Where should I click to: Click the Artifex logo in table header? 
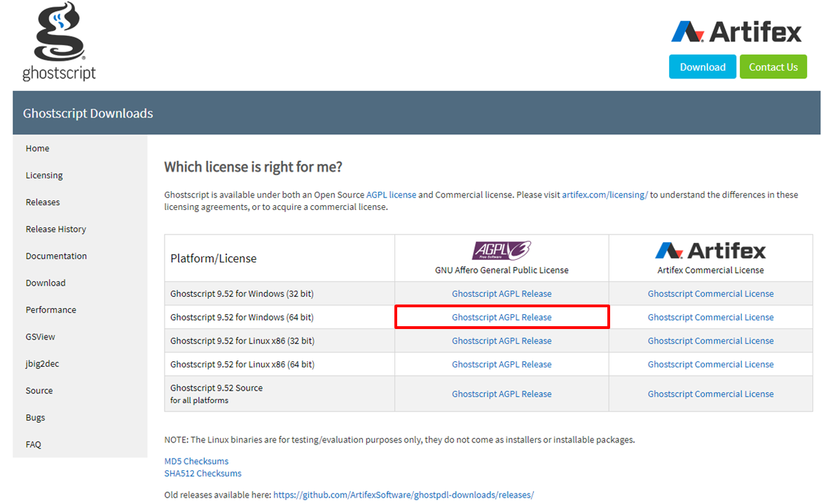710,251
